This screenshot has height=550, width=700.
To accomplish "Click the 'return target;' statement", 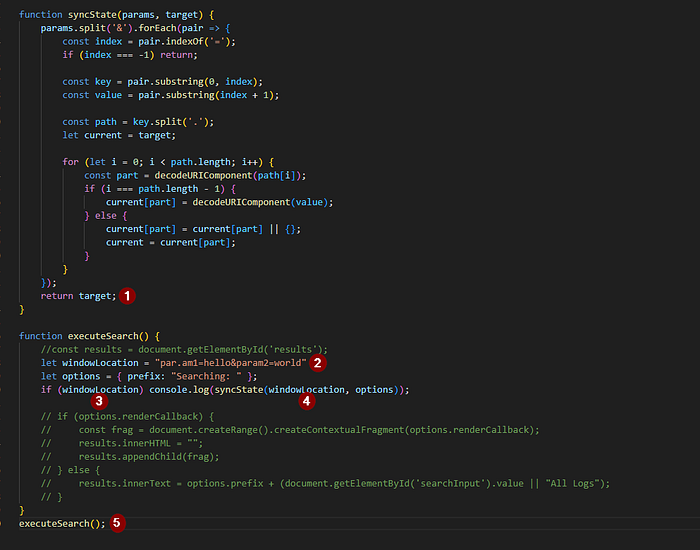I will [x=79, y=296].
